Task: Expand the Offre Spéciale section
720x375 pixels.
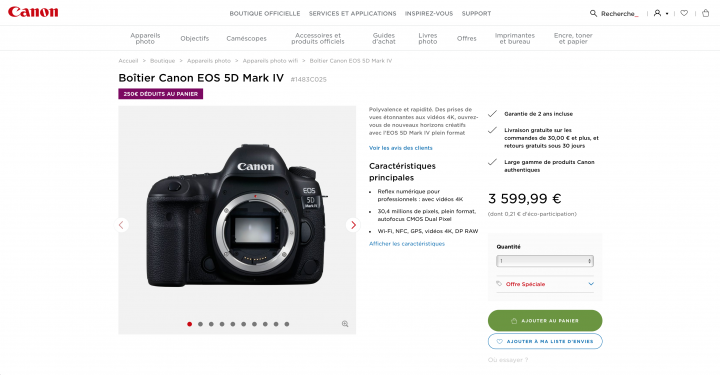Action: point(545,284)
